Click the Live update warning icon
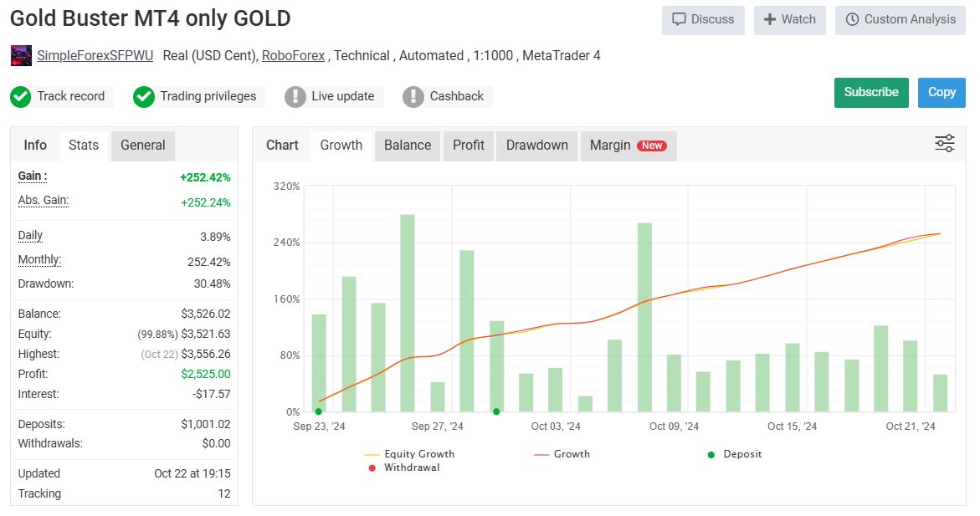 point(295,97)
